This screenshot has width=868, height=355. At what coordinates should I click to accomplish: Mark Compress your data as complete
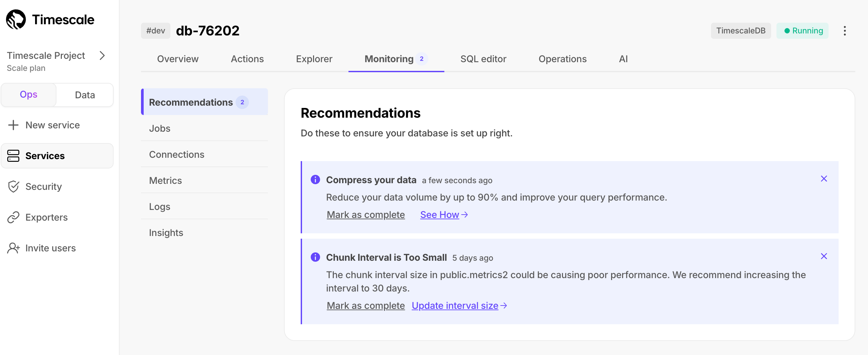click(x=366, y=214)
